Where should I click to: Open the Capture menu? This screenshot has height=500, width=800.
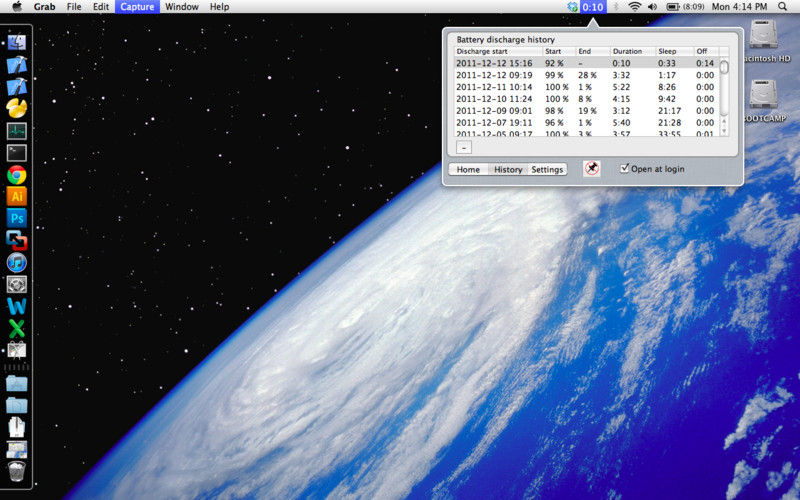coord(137,7)
